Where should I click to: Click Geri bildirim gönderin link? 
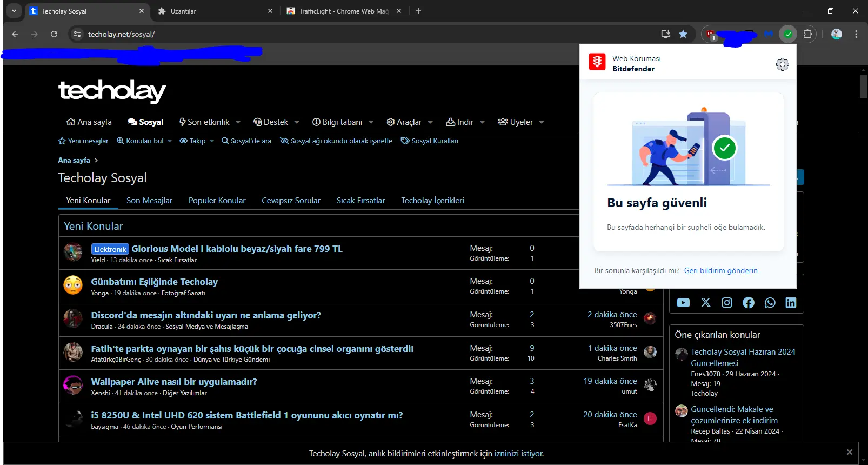point(720,270)
